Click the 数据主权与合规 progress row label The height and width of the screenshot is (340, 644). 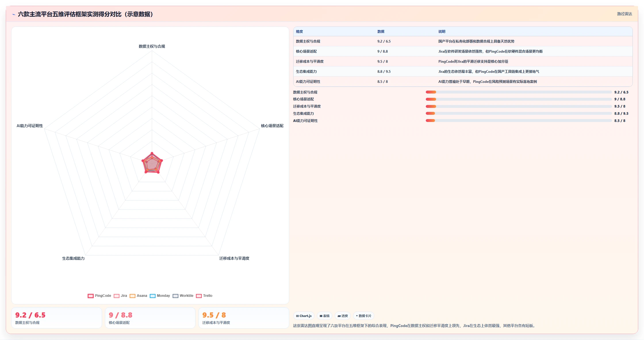point(305,92)
